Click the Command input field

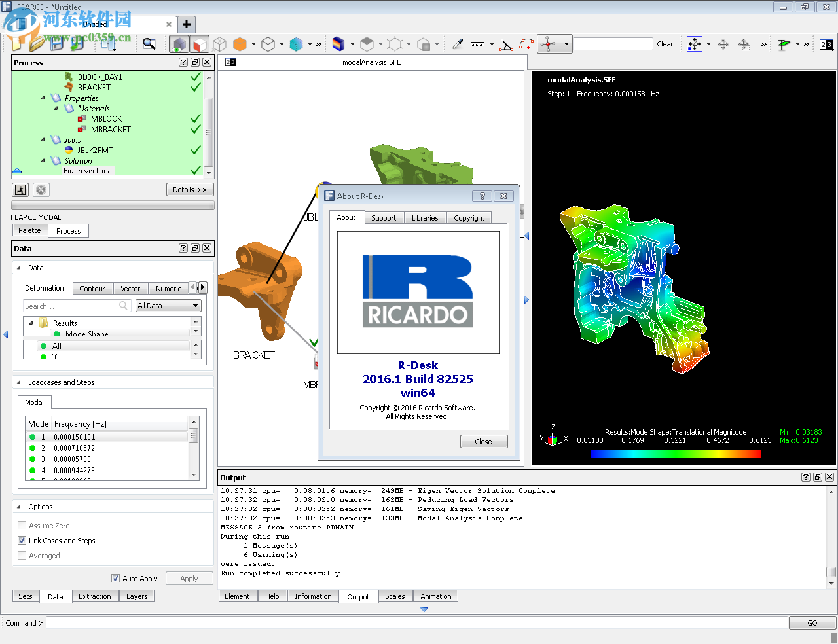(416, 623)
